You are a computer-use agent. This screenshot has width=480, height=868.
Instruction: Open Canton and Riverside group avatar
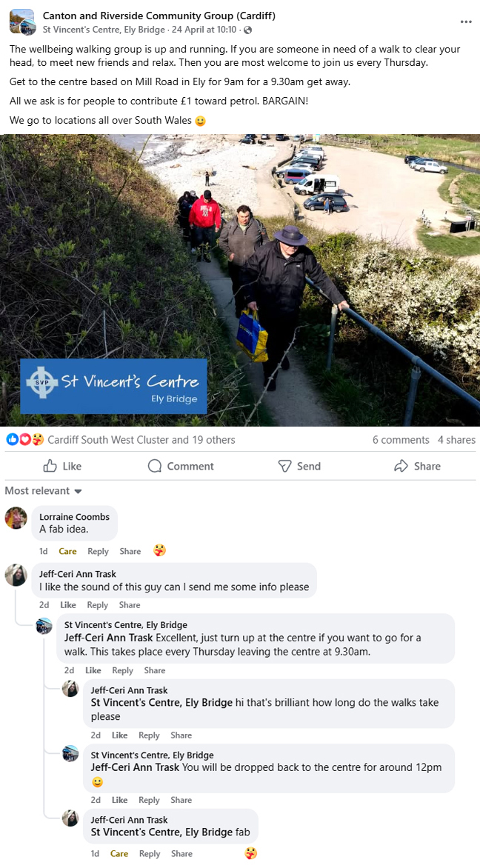[23, 22]
